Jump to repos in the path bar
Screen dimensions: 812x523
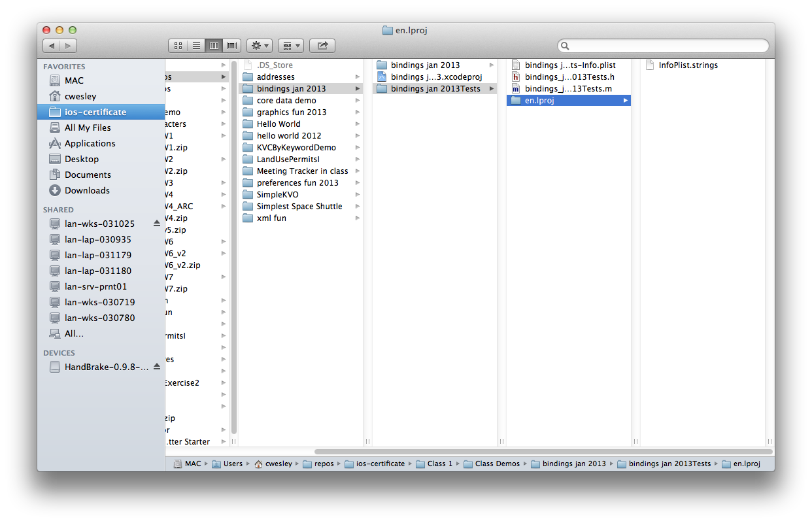coord(318,464)
